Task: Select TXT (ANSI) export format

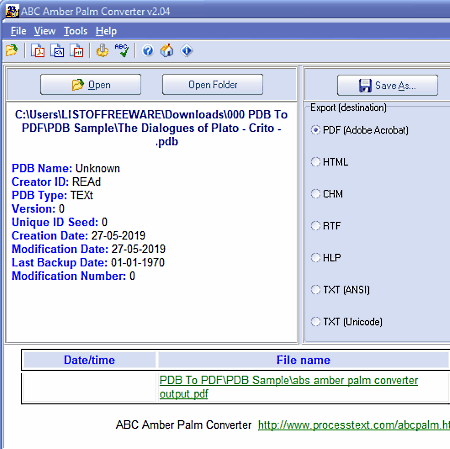Action: (x=340, y=290)
